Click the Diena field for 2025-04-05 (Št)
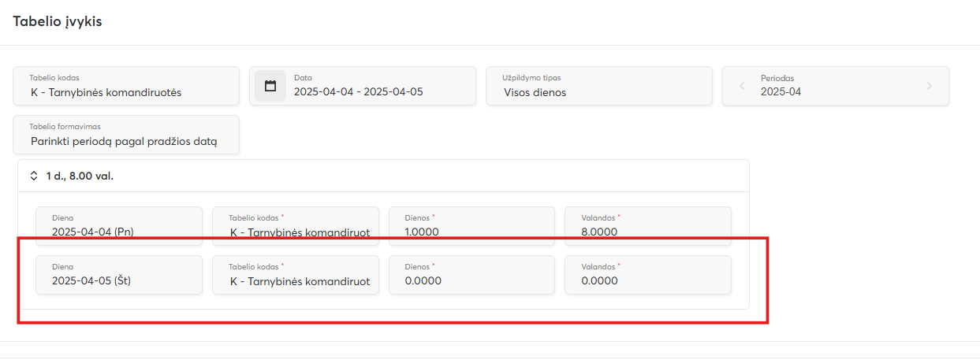The image size is (980, 360). (x=119, y=275)
